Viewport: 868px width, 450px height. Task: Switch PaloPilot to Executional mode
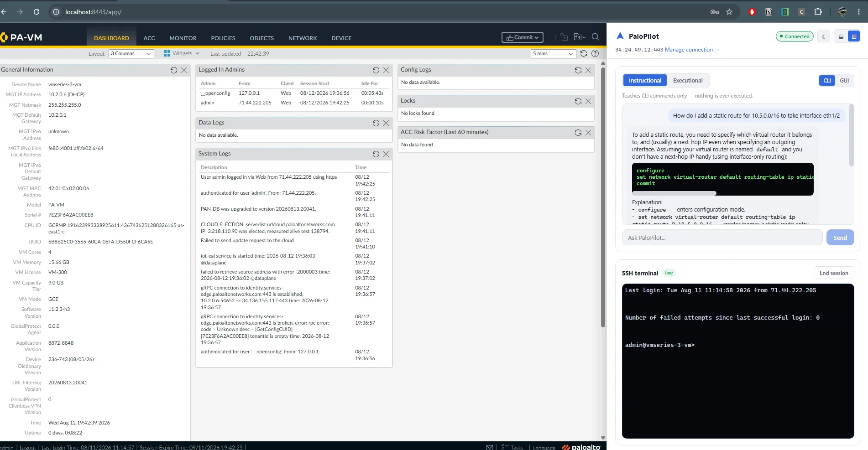[688, 81]
